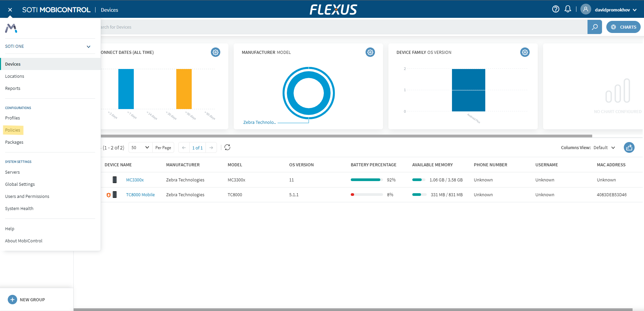This screenshot has height=311, width=644.
Task: Open settings gear on Manufacturer Model chart
Action: [370, 52]
